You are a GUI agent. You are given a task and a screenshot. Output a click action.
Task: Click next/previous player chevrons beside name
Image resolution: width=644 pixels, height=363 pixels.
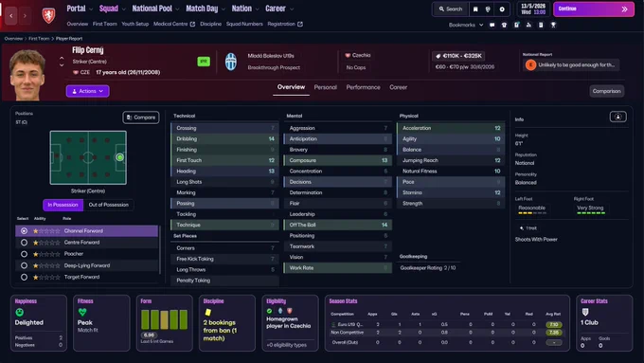point(62,62)
